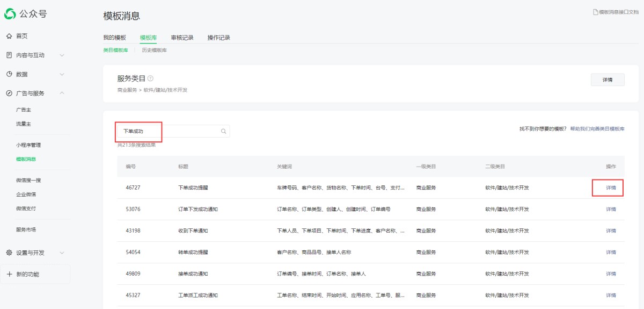This screenshot has height=309, width=644.
Task: Click the 设置与开发 gear icon
Action: 9,253
